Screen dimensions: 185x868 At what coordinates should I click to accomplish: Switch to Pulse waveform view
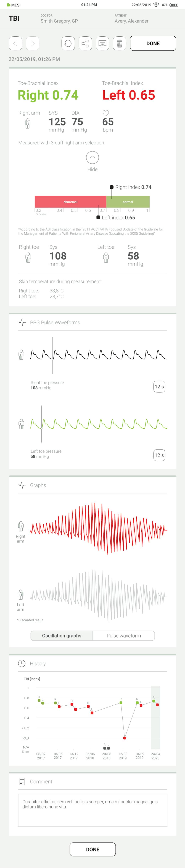click(124, 636)
